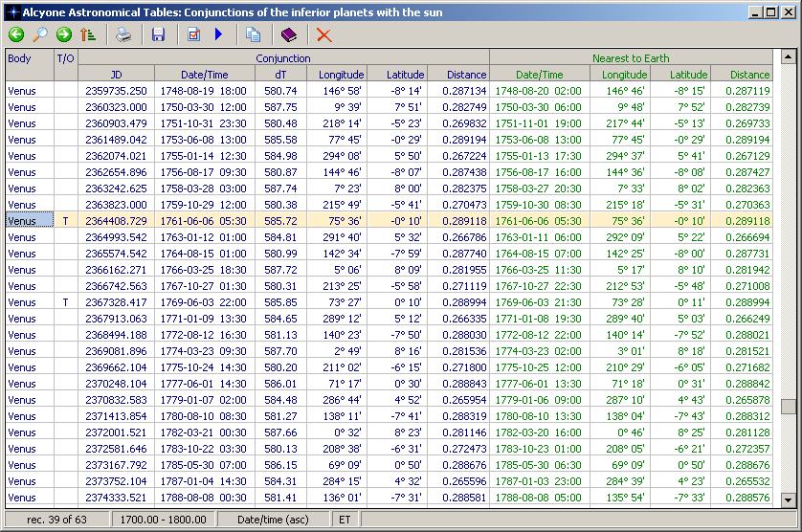Click the dT column header

283,74
